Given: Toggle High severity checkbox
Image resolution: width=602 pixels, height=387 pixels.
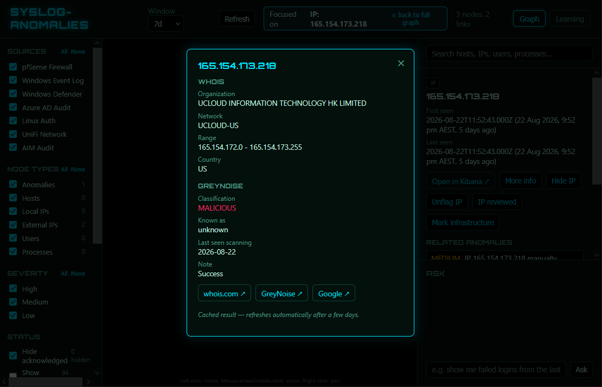Looking at the screenshot, I should (x=13, y=288).
